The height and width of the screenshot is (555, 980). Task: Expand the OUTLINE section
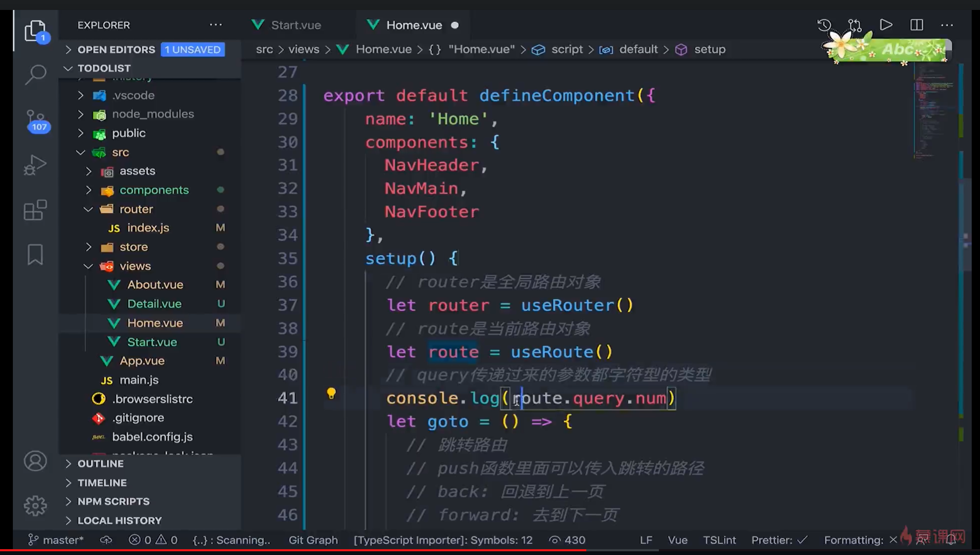(x=100, y=464)
